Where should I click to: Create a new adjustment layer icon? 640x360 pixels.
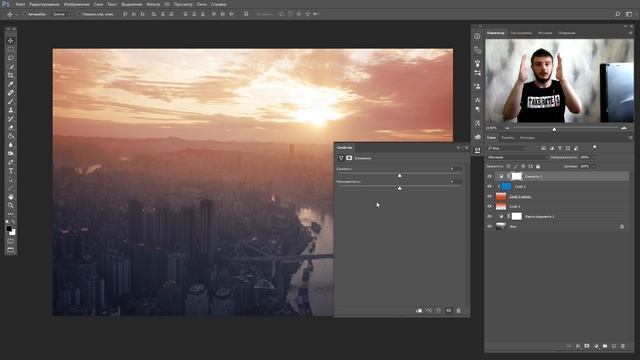click(x=596, y=346)
